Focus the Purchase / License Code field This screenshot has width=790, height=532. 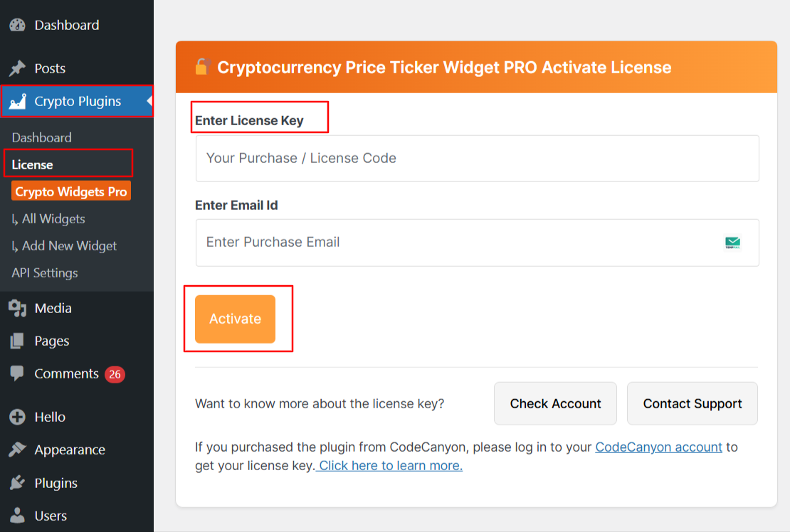[477, 159]
